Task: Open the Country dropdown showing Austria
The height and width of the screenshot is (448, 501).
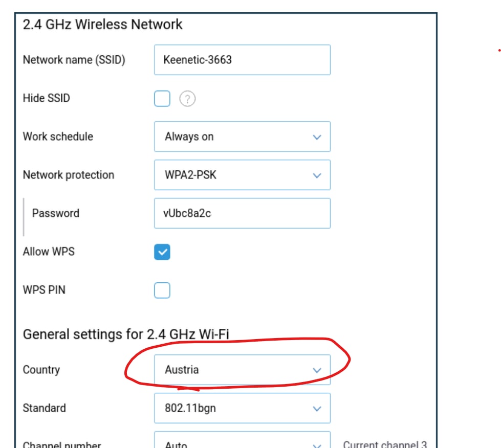Action: pos(242,370)
